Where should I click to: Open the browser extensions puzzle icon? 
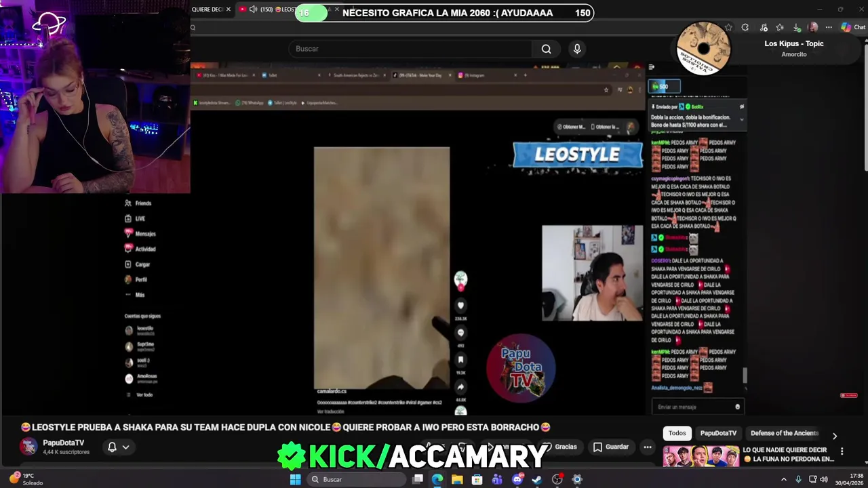pyautogui.click(x=745, y=27)
